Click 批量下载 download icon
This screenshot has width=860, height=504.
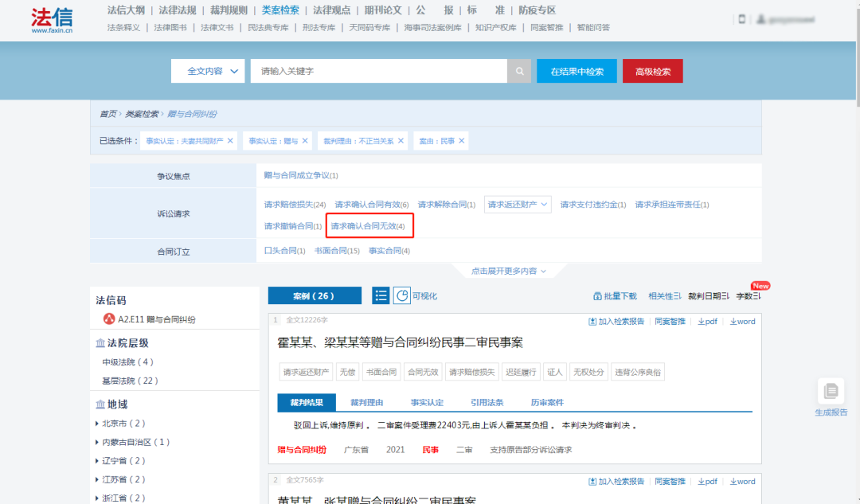[597, 296]
